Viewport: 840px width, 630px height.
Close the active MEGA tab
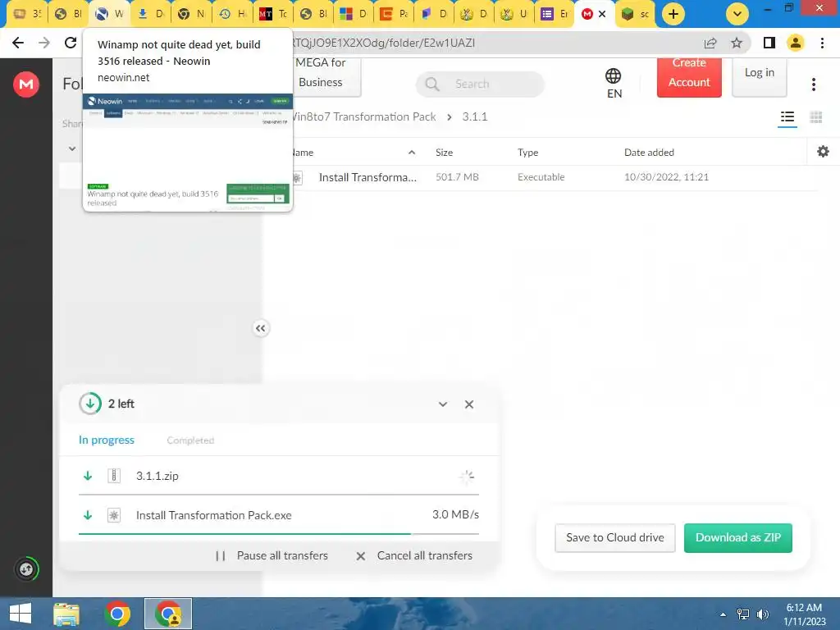point(602,14)
